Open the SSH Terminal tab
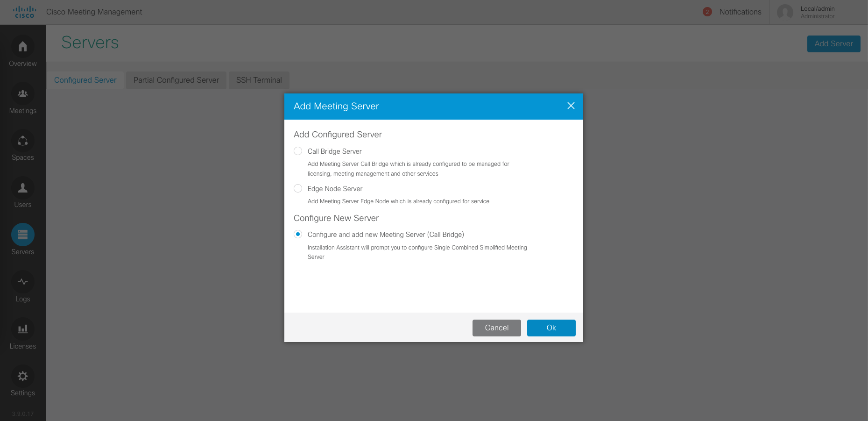This screenshot has height=421, width=868. (x=259, y=80)
